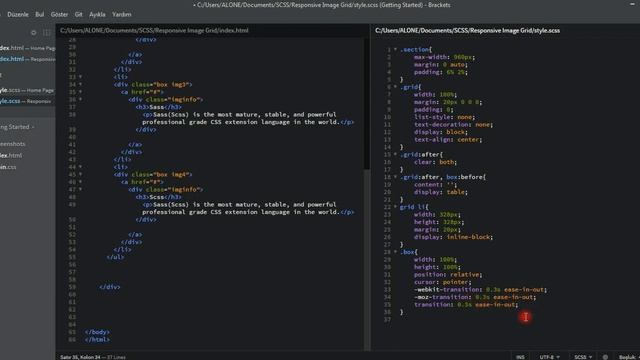Click the display: inline-block line
Viewport: 640px width, 360px height.
[x=453, y=237]
